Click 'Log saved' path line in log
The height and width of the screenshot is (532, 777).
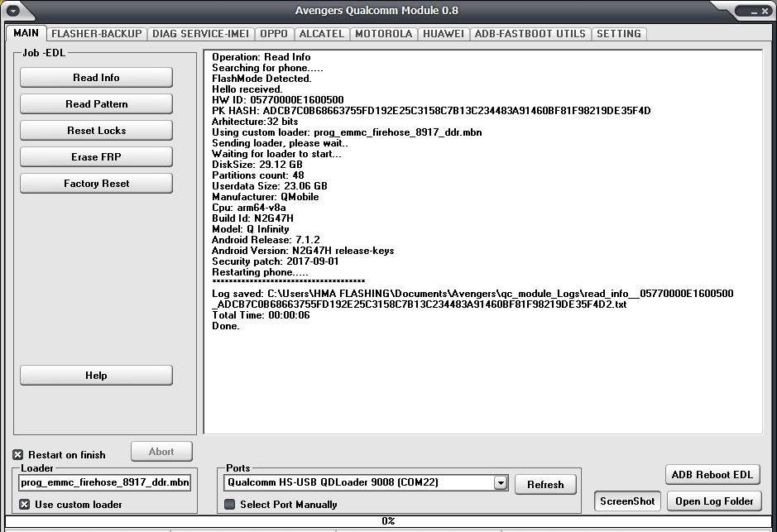click(x=472, y=299)
